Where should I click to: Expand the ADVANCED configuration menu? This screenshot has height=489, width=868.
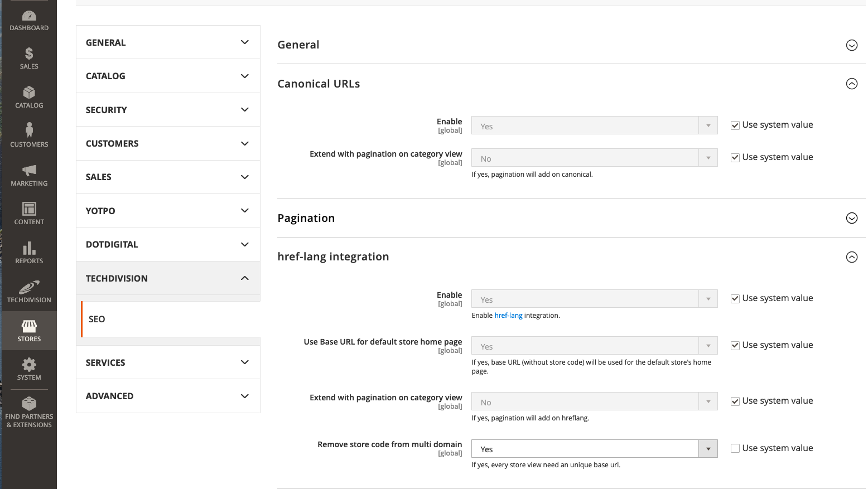pos(167,396)
